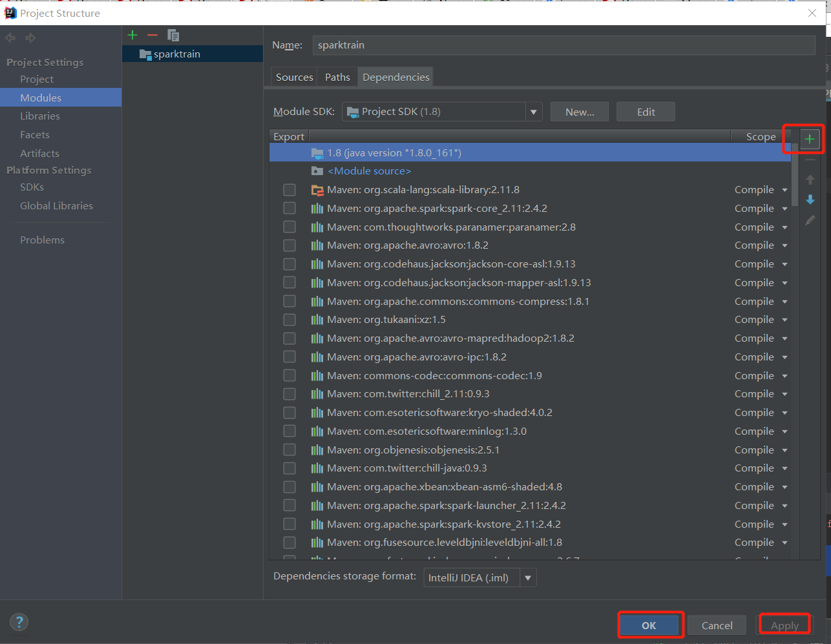Apply the project structure changes

[x=784, y=625]
